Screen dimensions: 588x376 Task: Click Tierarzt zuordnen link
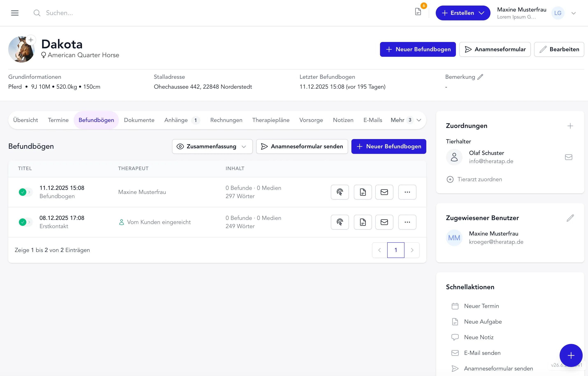tap(474, 179)
